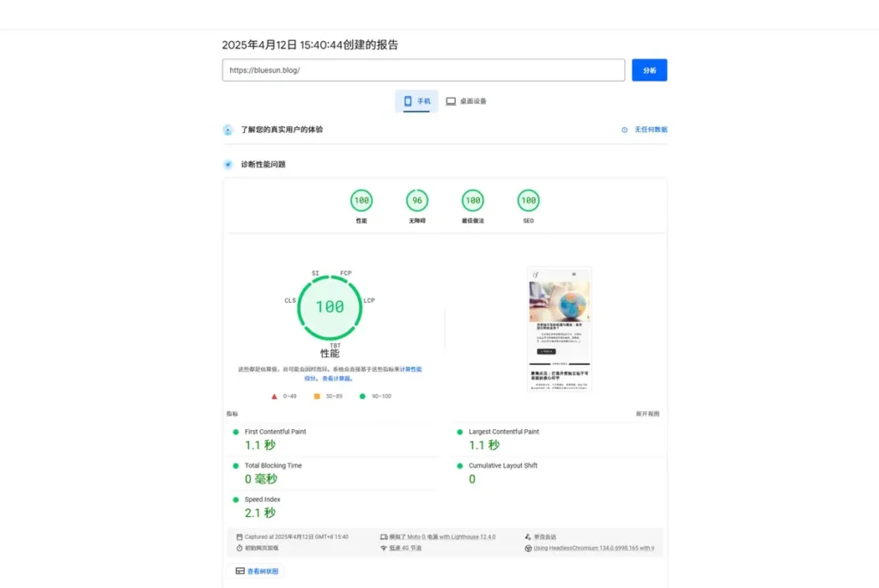
Task: Click the blue badge icon beside 诊断性能问题
Action: click(227, 163)
